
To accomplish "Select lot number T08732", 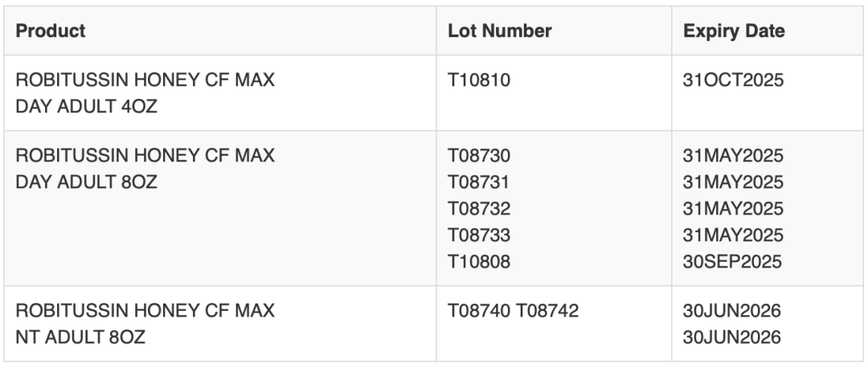I will coord(479,209).
